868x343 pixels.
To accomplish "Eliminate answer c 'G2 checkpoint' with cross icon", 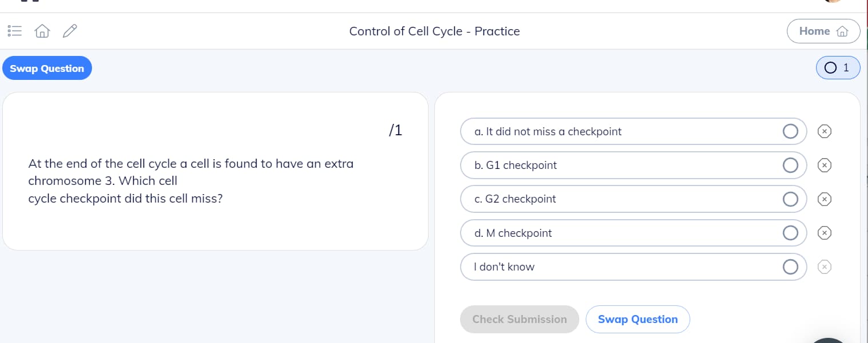I will pyautogui.click(x=825, y=199).
